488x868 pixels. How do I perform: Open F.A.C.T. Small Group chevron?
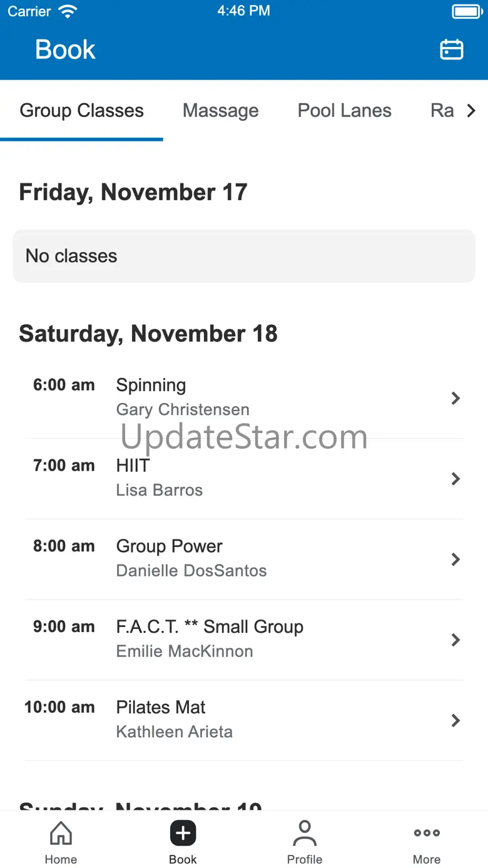(455, 640)
